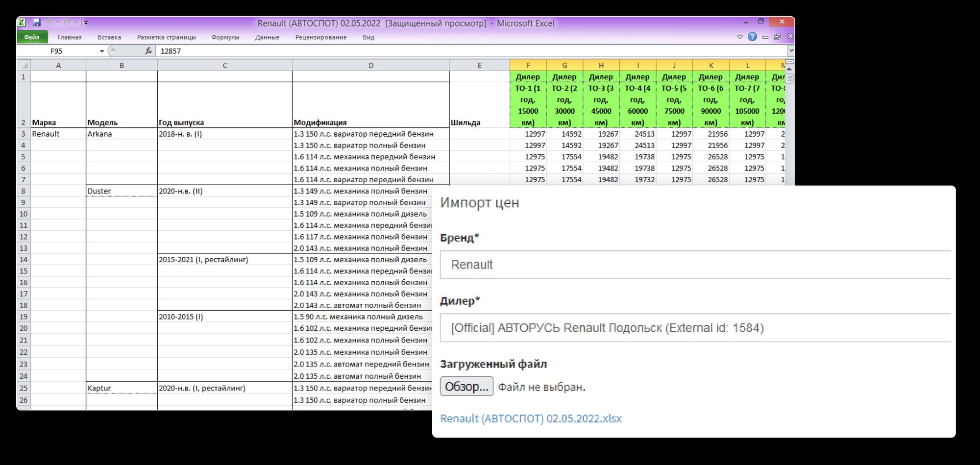Click the Марка header cell

click(x=58, y=105)
